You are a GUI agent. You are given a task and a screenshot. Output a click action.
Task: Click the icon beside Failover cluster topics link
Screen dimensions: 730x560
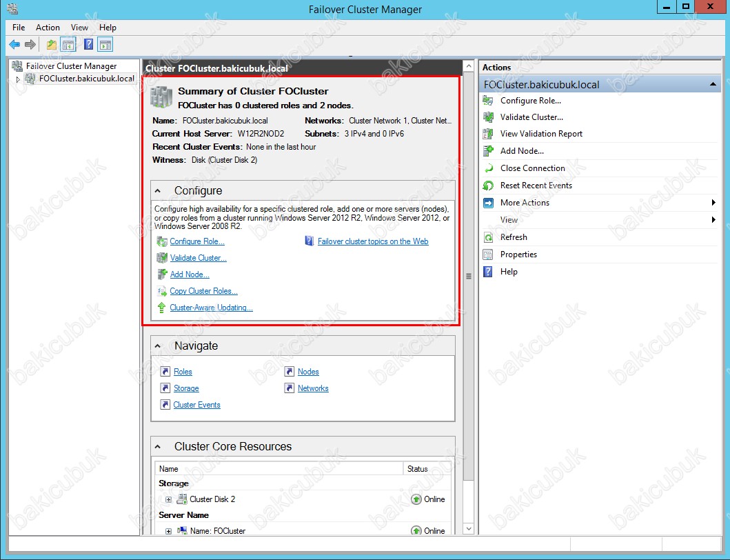310,241
